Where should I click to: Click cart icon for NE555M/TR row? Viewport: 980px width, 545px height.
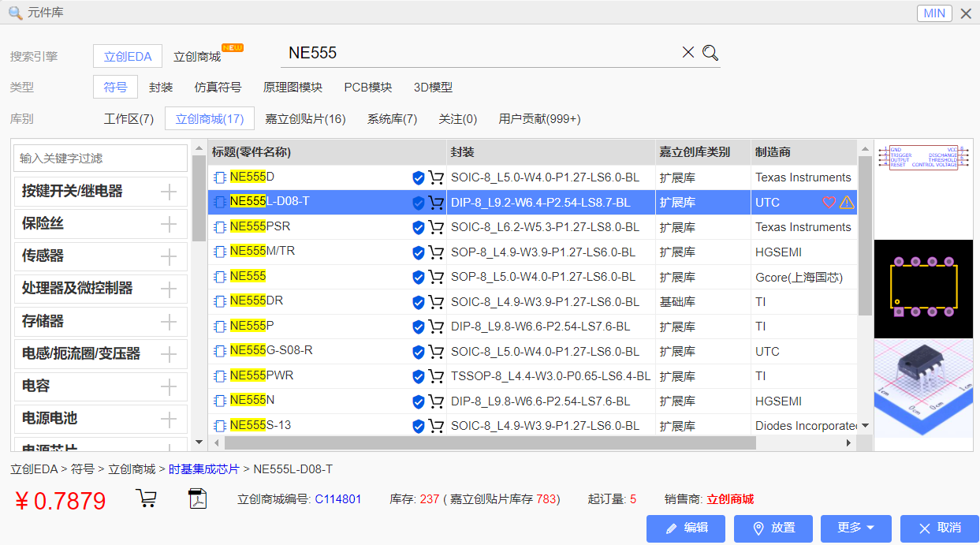[x=436, y=252]
